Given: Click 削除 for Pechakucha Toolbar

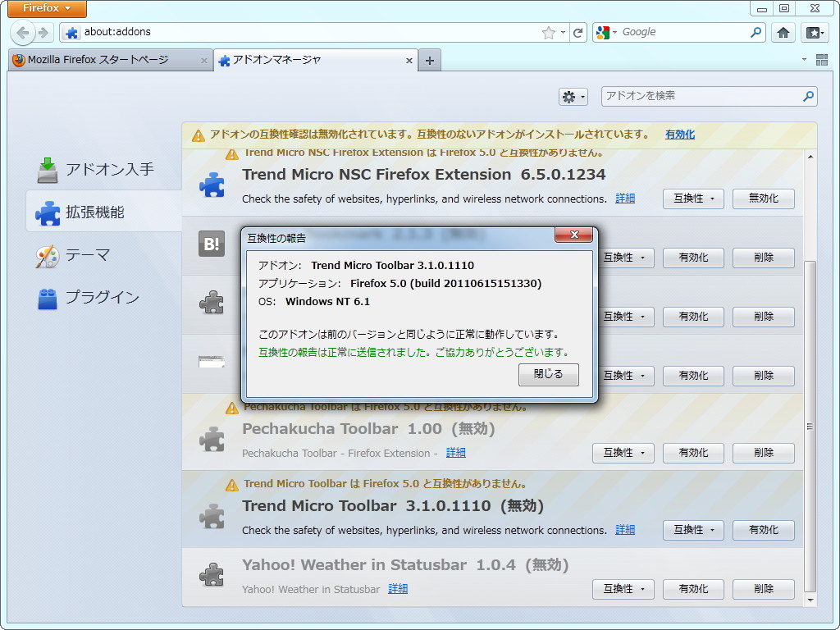Looking at the screenshot, I should [x=763, y=453].
